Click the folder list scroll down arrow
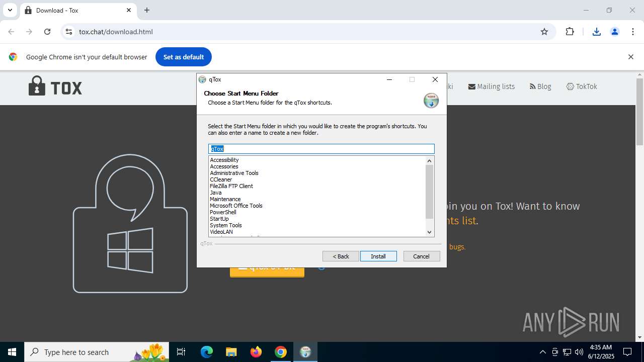Screen dimensions: 644x362 click(430, 232)
